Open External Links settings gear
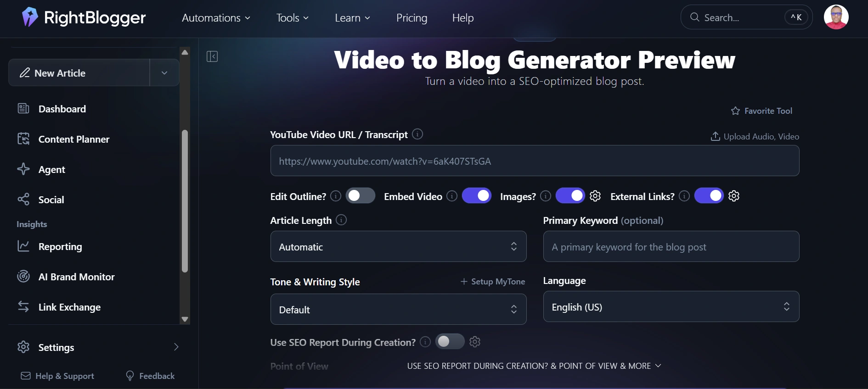The height and width of the screenshot is (389, 868). 734,196
